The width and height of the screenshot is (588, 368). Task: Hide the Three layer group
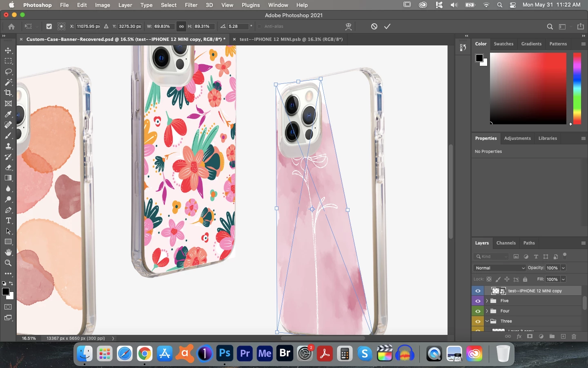pos(478,321)
